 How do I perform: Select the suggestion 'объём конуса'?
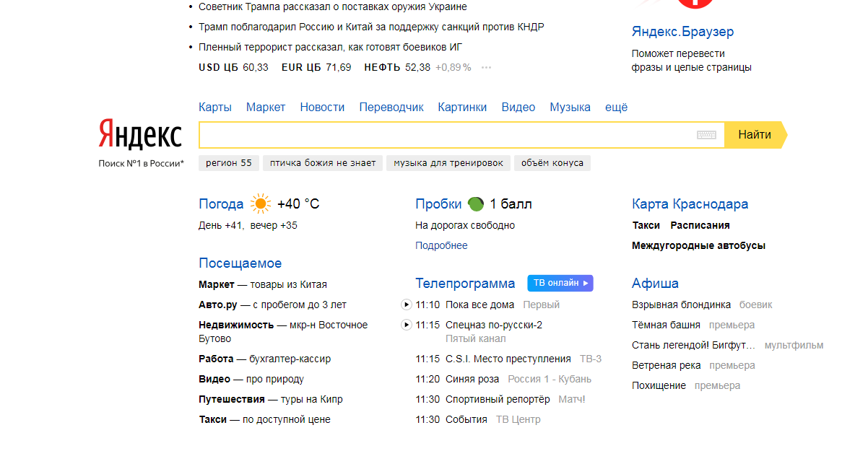click(552, 163)
